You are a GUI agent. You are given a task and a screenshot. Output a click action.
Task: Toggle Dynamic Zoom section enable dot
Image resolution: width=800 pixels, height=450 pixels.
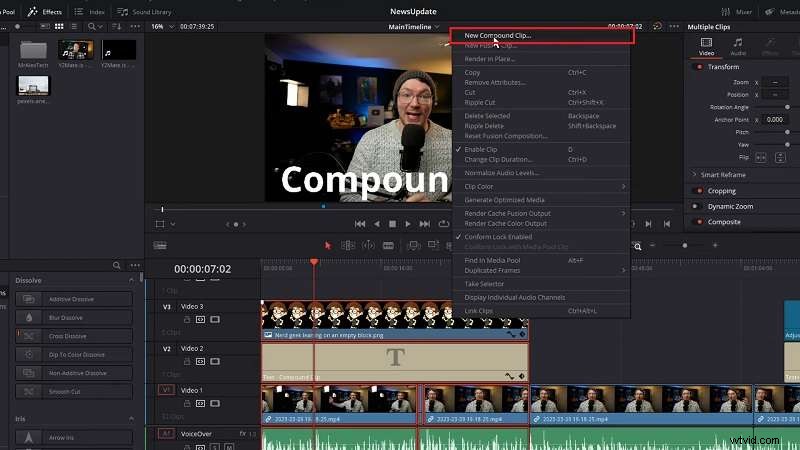[695, 207]
